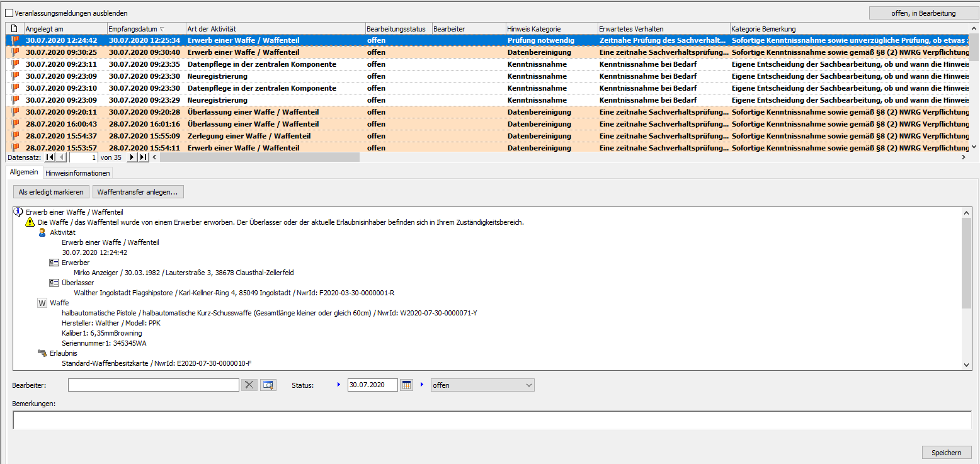The height and width of the screenshot is (464, 980).
Task: Jump to the first record in the Datensatz navigator
Action: (x=50, y=157)
